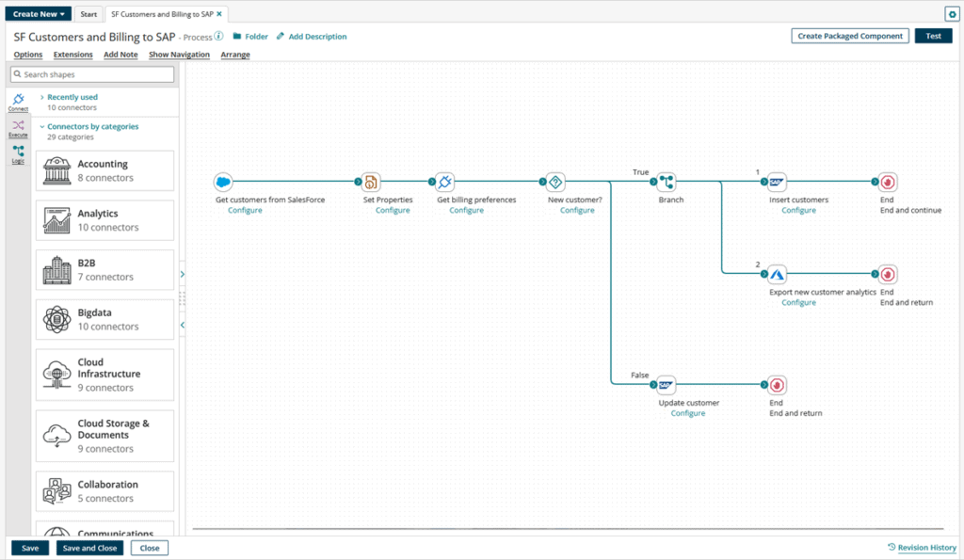Click the Salesforce connector shape icon
This screenshot has height=560, width=964.
click(223, 182)
